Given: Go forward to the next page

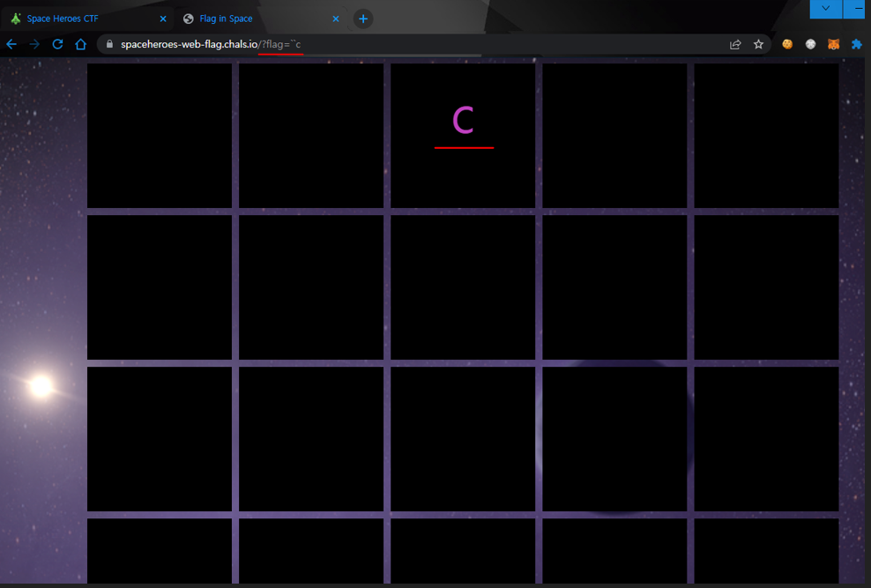Looking at the screenshot, I should [x=34, y=44].
